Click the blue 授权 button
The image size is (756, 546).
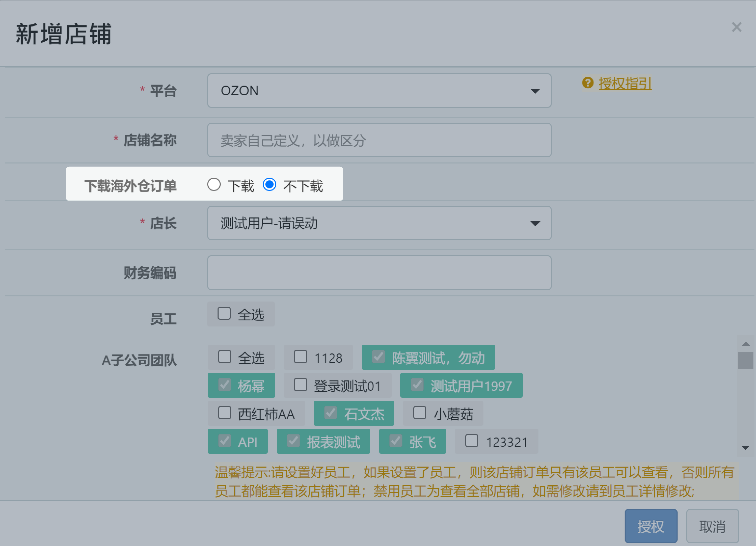pyautogui.click(x=651, y=526)
